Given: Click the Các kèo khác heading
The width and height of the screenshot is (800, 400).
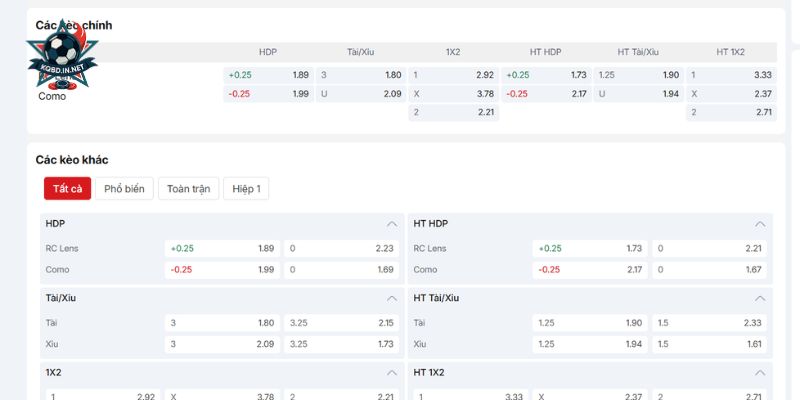Looking at the screenshot, I should (72, 160).
